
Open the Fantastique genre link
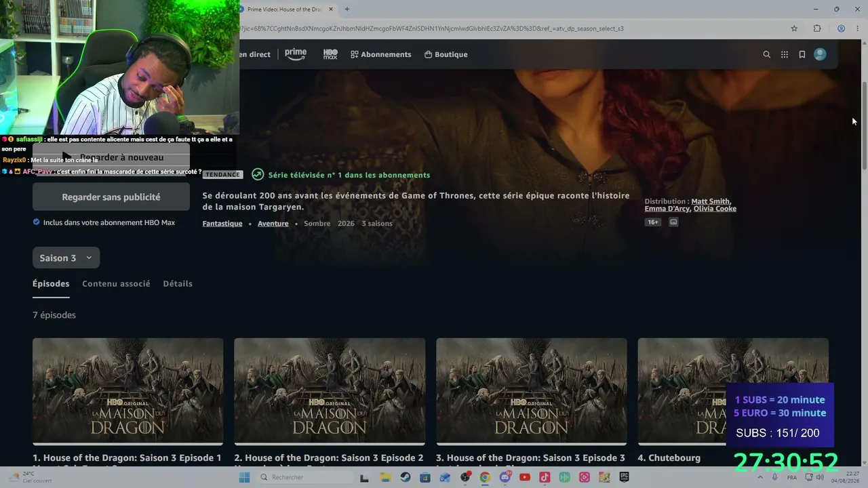222,223
